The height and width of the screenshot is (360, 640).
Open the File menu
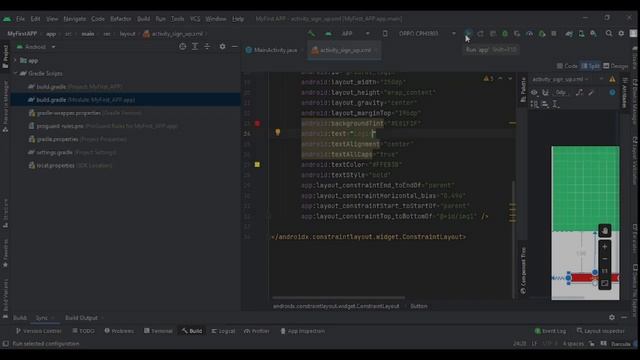pyautogui.click(x=20, y=19)
